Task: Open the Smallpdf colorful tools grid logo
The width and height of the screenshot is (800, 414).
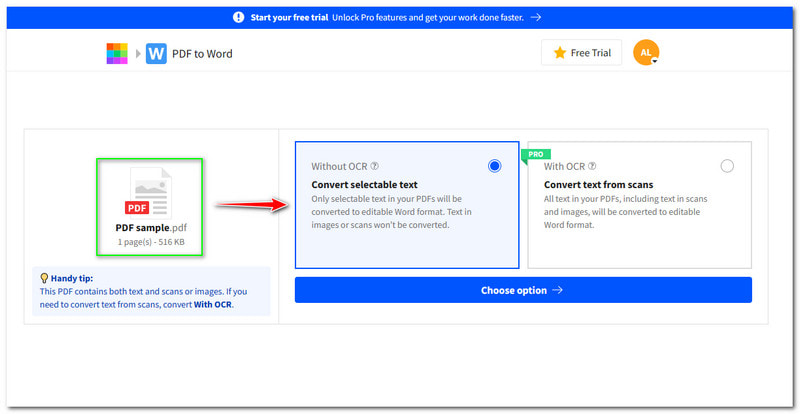Action: tap(117, 54)
